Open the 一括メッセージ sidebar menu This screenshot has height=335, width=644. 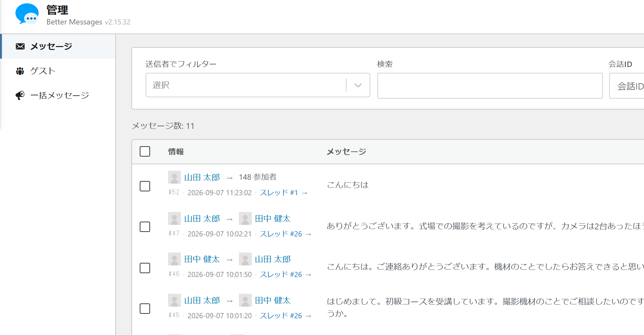[58, 95]
